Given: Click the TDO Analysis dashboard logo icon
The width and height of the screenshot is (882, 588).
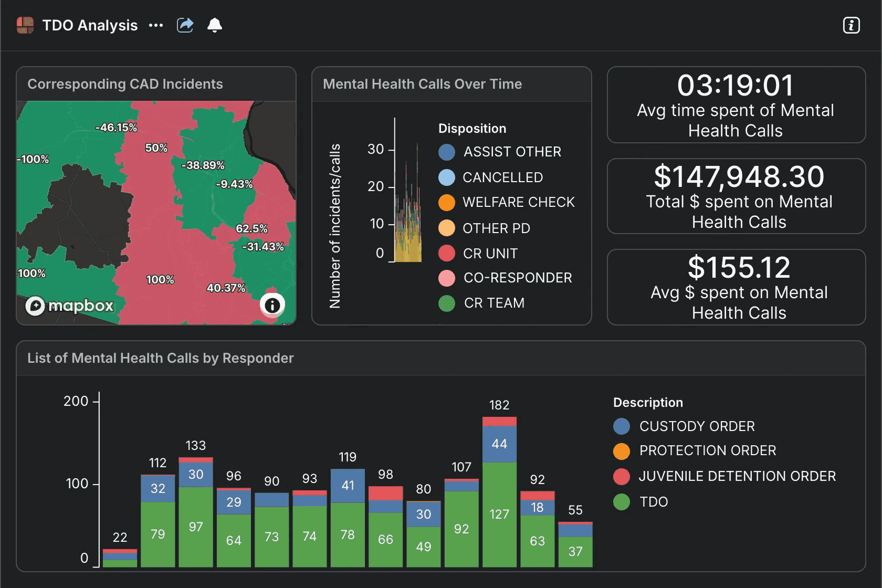Looking at the screenshot, I should 25,25.
